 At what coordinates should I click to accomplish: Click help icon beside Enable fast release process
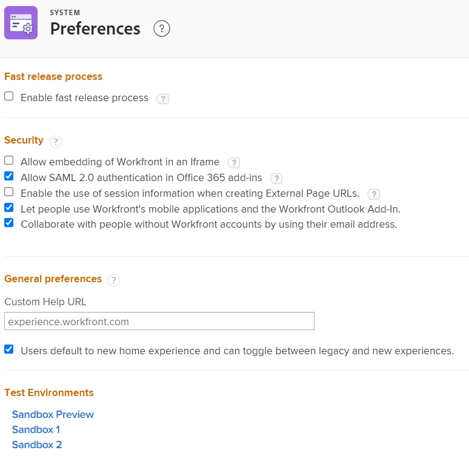point(162,99)
